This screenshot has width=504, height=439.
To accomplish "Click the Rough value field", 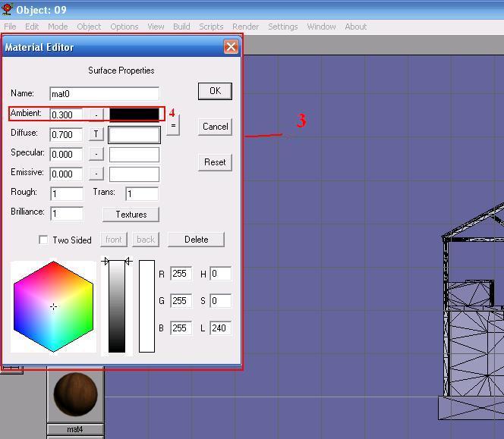I will tap(67, 194).
